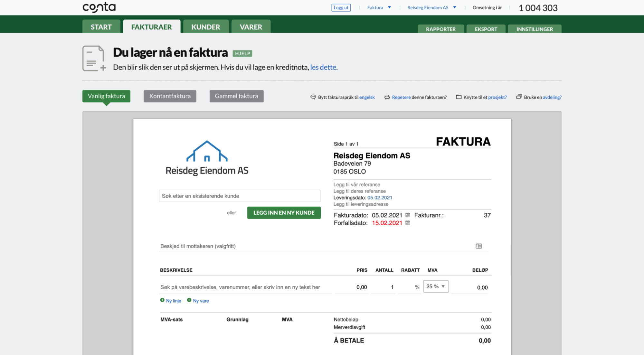This screenshot has height=355, width=644.
Task: Click the department icon beside Bruke en
Action: coord(519,97)
